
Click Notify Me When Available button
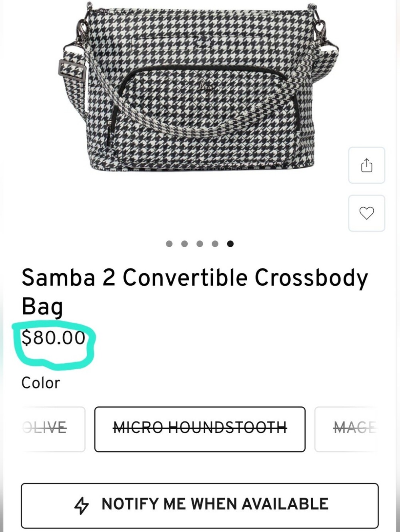[x=200, y=506]
